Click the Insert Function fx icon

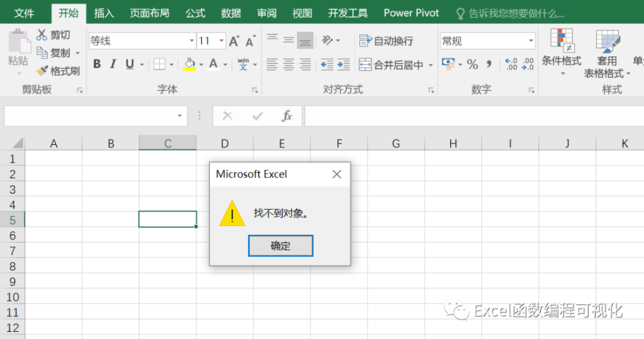[x=287, y=116]
